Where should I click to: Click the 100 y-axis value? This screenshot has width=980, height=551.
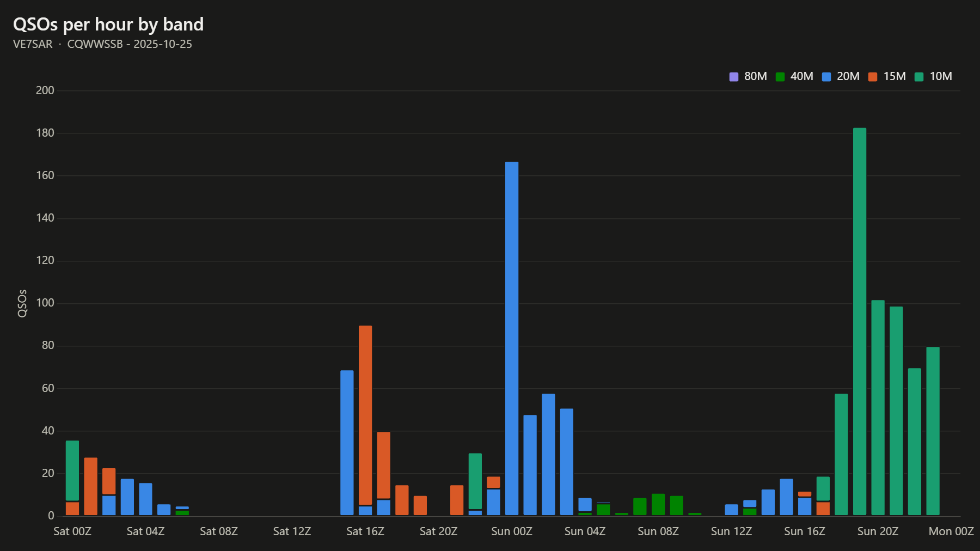45,303
